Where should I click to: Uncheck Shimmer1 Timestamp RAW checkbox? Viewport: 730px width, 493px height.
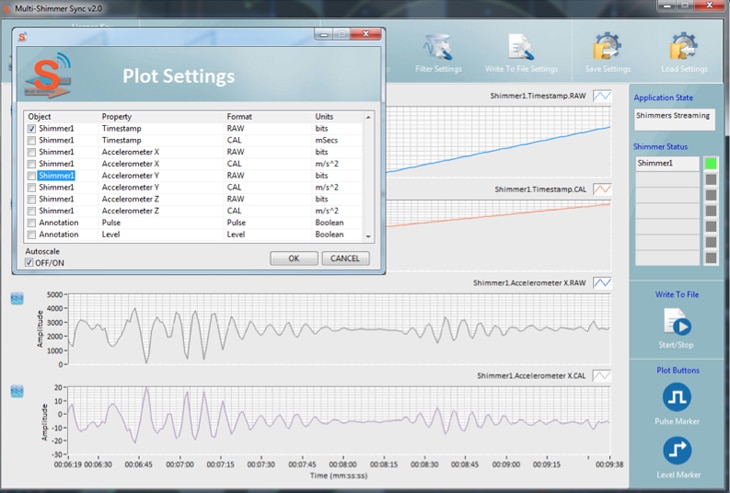(31, 128)
